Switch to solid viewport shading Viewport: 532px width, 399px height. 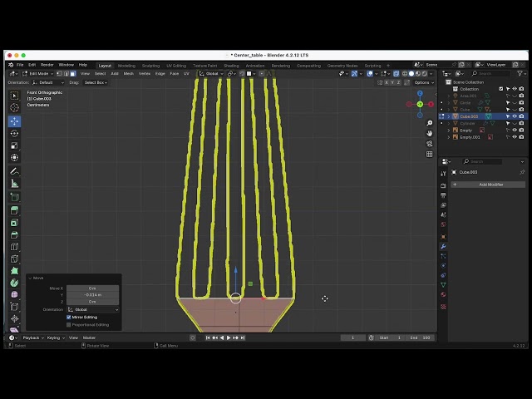pos(411,74)
